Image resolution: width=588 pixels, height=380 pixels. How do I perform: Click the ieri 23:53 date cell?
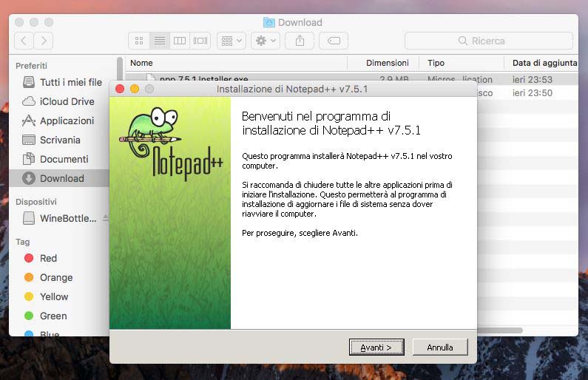[x=532, y=79]
